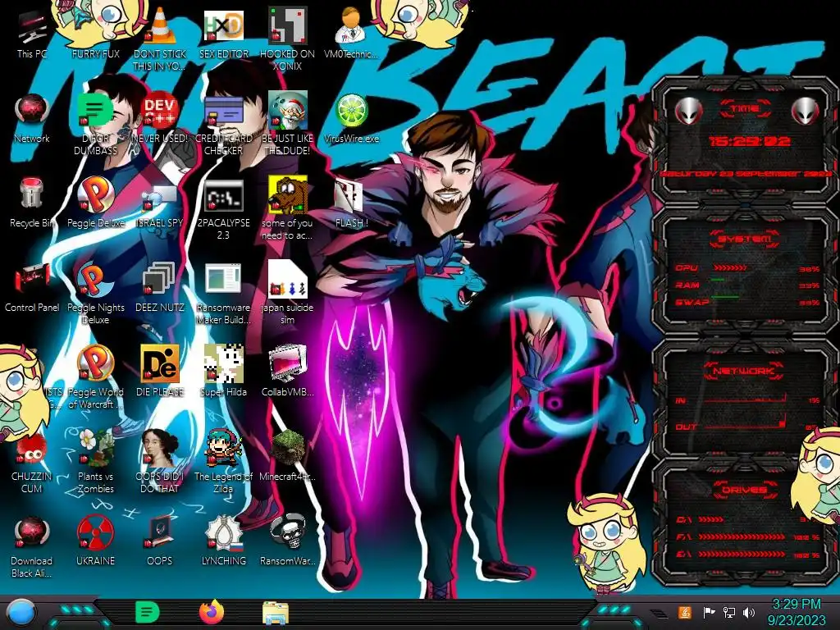Select the 'some of you need to ac' dog icon
840x630 pixels.
287,195
